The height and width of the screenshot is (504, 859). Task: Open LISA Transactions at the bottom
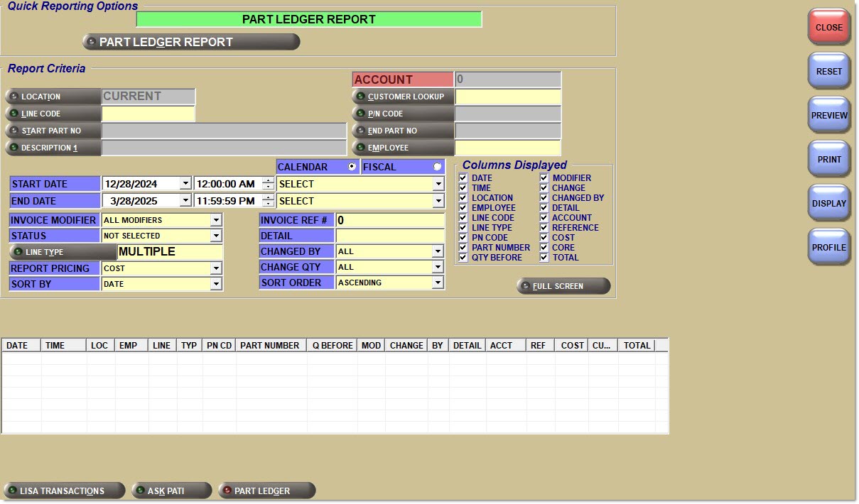click(64, 491)
